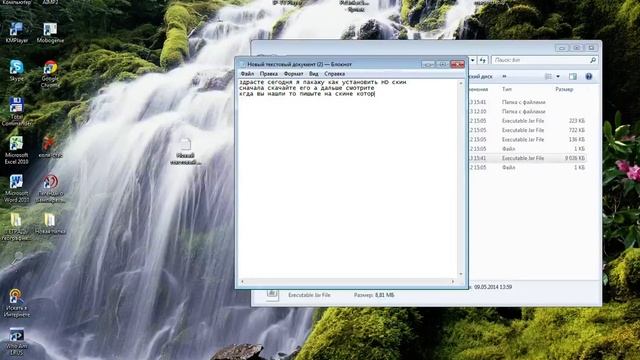Select the 136 КБ Executable Jar File row
Screen dimensions: 640x360
[527, 140]
